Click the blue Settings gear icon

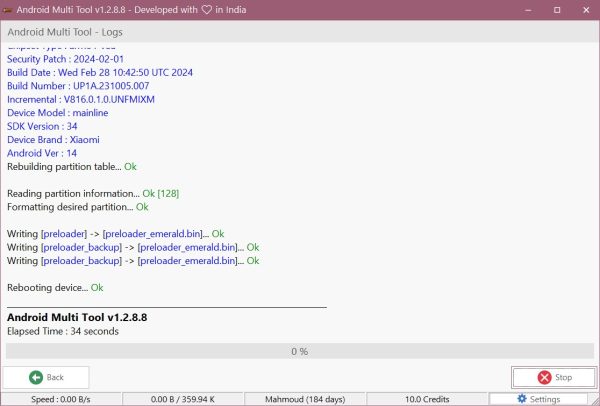522,399
